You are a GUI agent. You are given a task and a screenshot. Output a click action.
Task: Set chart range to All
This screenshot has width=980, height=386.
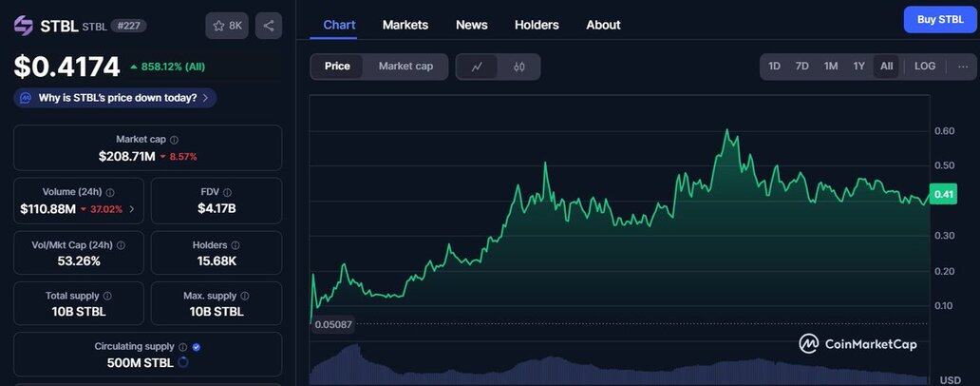click(886, 67)
